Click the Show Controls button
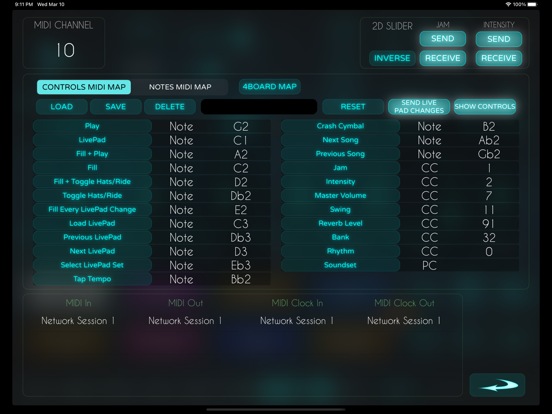 click(485, 107)
